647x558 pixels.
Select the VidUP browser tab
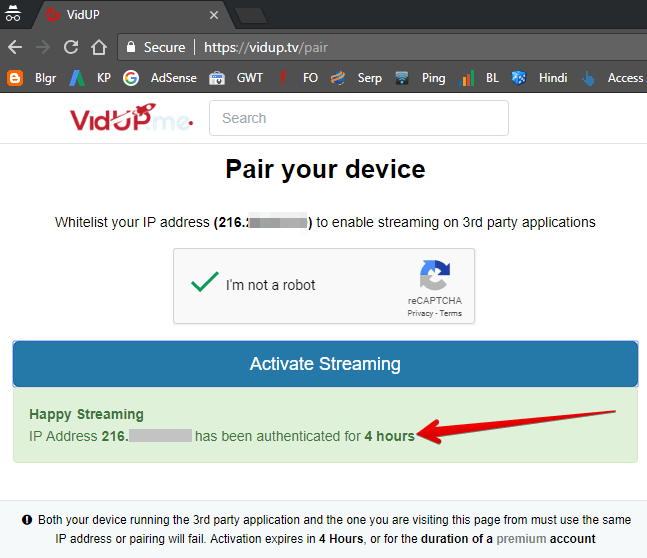tap(133, 15)
